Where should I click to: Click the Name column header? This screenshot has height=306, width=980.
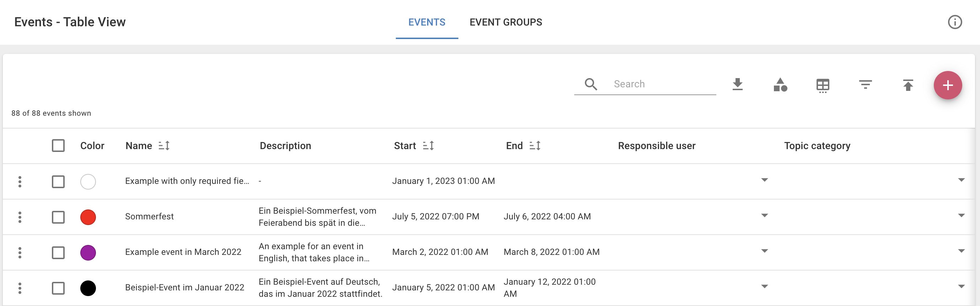click(139, 146)
